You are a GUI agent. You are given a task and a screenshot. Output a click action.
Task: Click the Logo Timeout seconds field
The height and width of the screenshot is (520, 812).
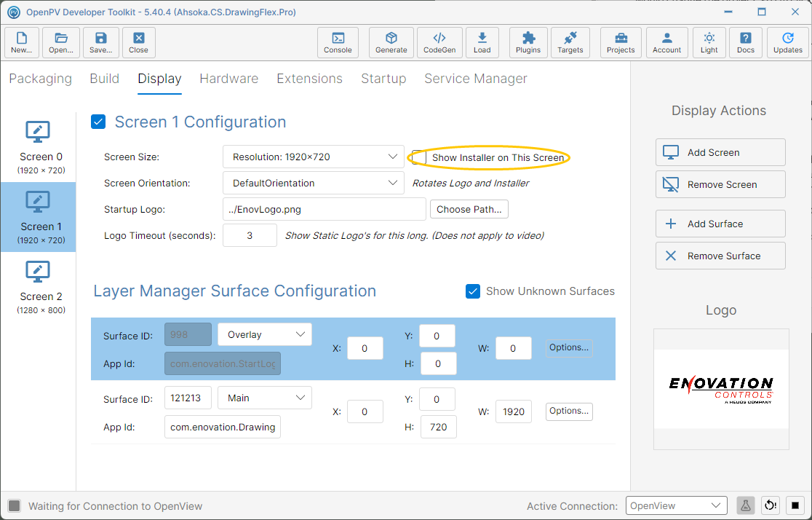[x=250, y=235]
